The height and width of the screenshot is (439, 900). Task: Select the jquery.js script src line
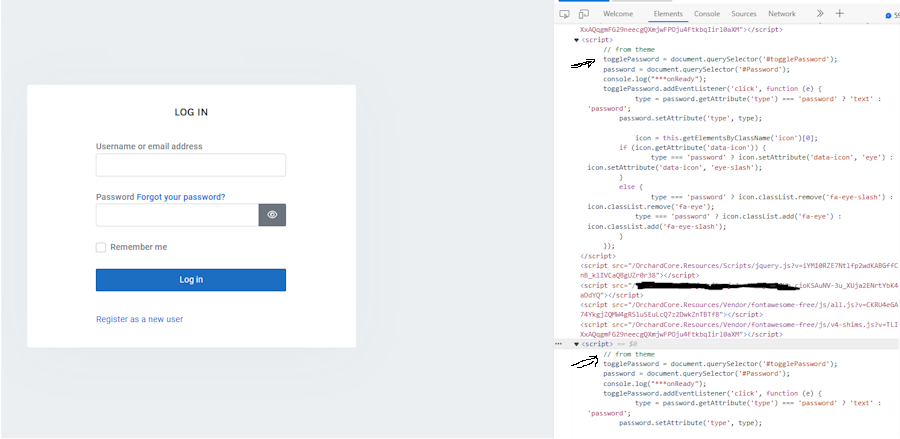point(739,270)
